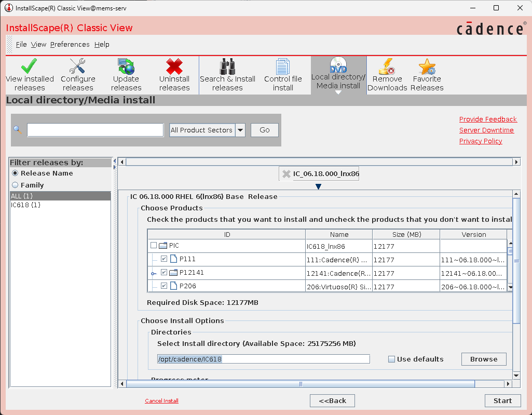The width and height of the screenshot is (532, 415).
Task: Open Favorite Releases
Action: [427, 75]
